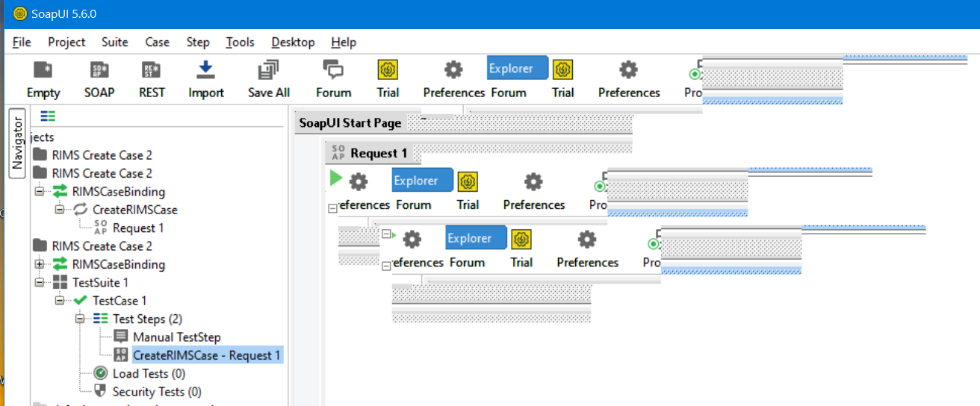Screen dimensions: 980x406
Task: Select Security Tests (0) item
Action: pos(157,392)
